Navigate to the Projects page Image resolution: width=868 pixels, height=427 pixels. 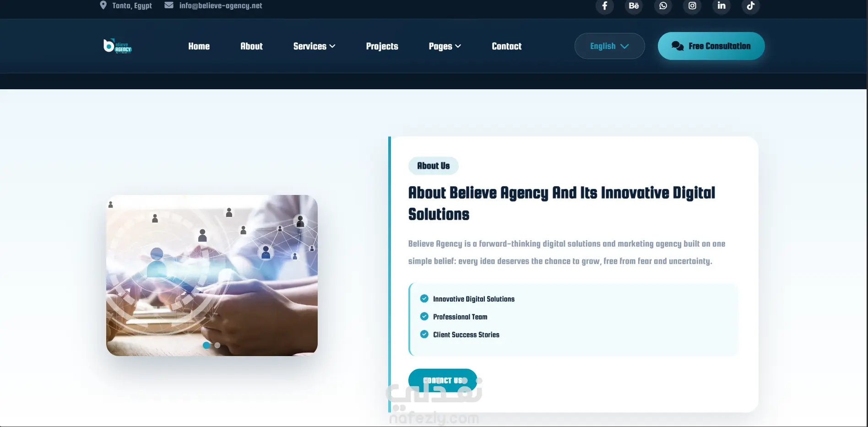point(382,46)
